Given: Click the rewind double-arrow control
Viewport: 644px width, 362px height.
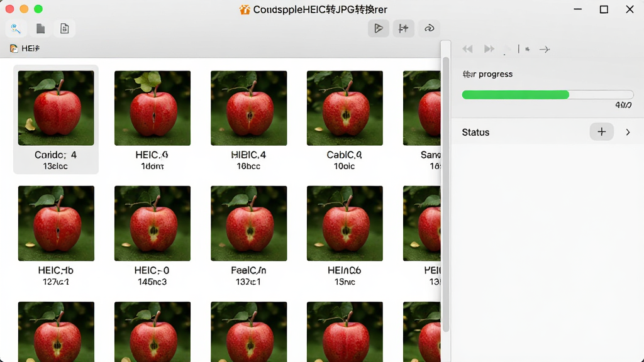Looking at the screenshot, I should (467, 49).
